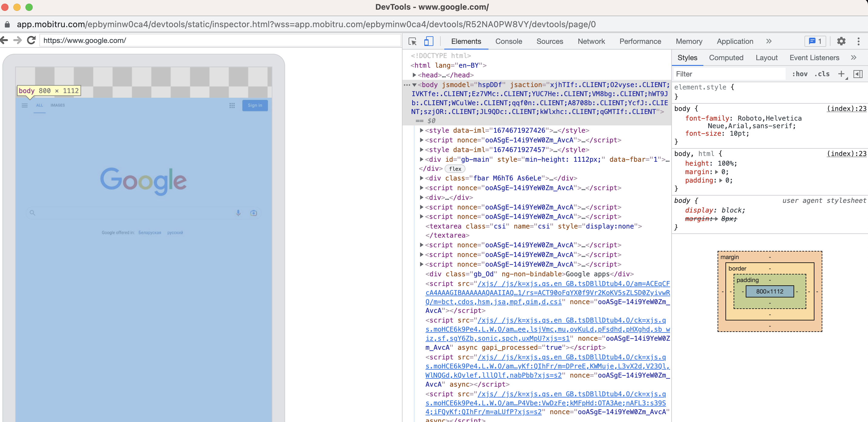
Task: Open (index):23 link for body, html rule
Action: pos(846,154)
